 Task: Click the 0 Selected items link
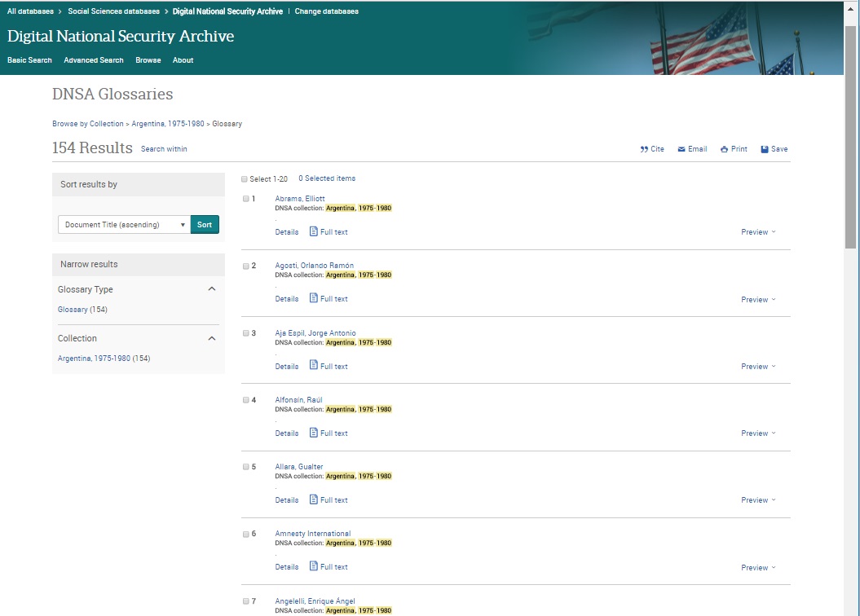(327, 178)
